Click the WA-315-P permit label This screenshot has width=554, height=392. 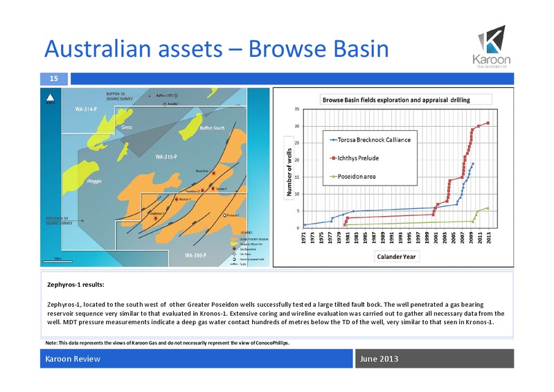point(166,157)
